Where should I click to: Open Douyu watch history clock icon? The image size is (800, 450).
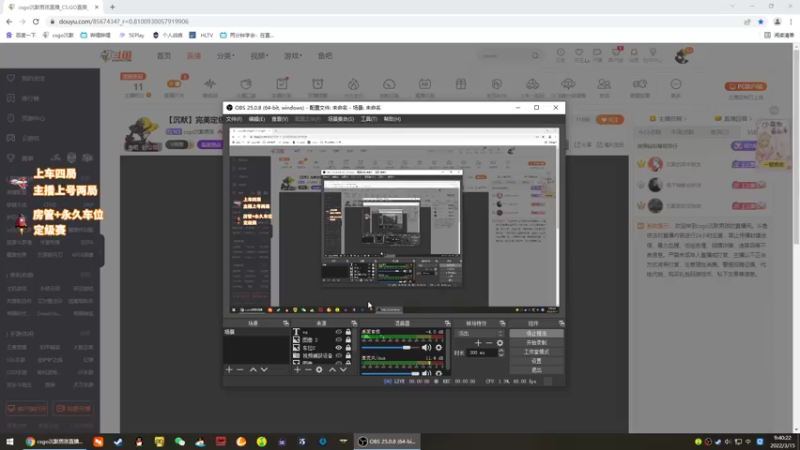click(561, 53)
